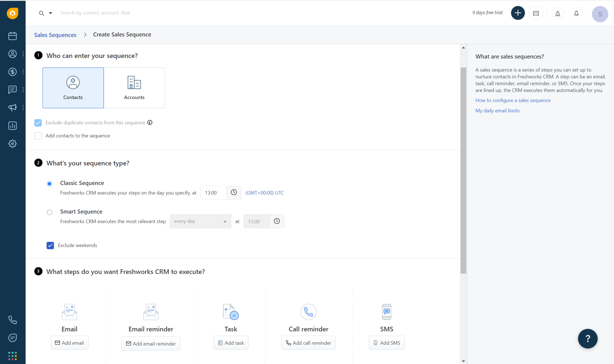Open the notifications bell
The height and width of the screenshot is (364, 614).
[x=576, y=13]
